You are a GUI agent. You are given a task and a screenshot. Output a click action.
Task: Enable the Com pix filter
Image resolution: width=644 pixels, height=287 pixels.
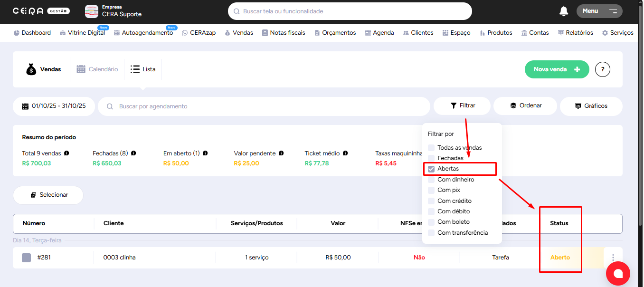click(431, 190)
